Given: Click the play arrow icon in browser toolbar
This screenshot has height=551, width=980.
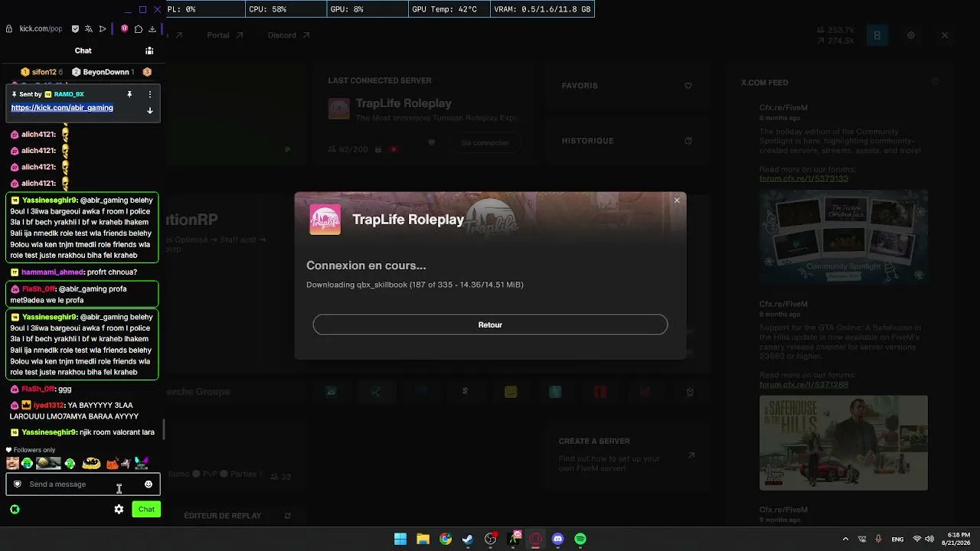Looking at the screenshot, I should 103,29.
